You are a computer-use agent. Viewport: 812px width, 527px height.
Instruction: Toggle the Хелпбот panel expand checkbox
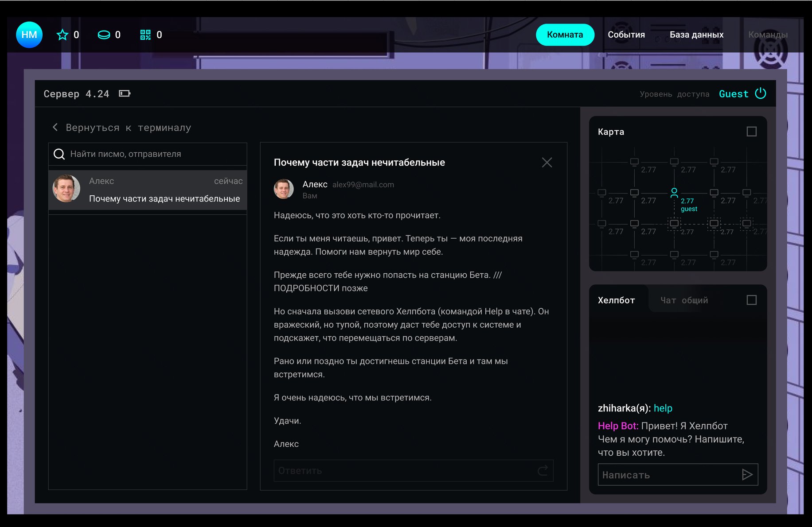point(751,300)
